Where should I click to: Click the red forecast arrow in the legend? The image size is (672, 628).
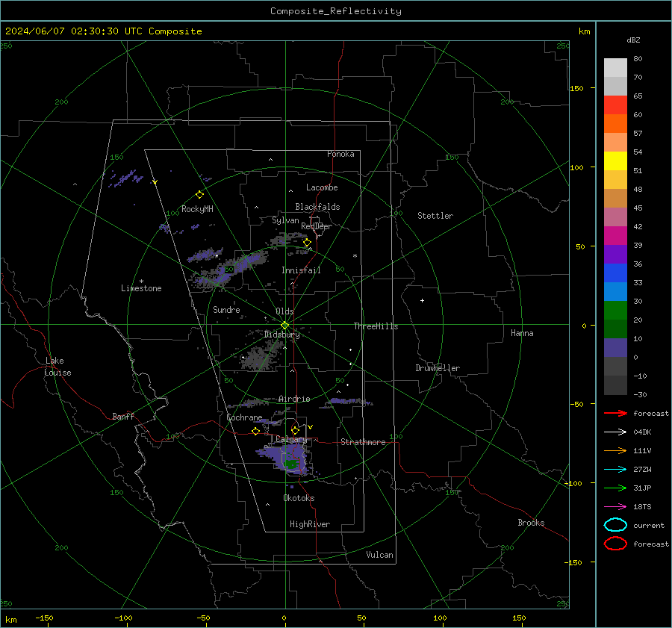click(x=615, y=413)
